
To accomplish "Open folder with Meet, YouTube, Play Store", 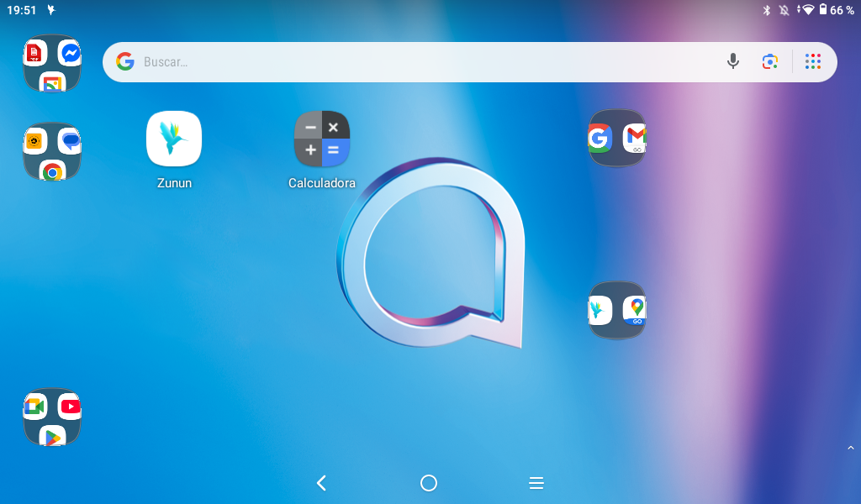I will click(x=52, y=417).
